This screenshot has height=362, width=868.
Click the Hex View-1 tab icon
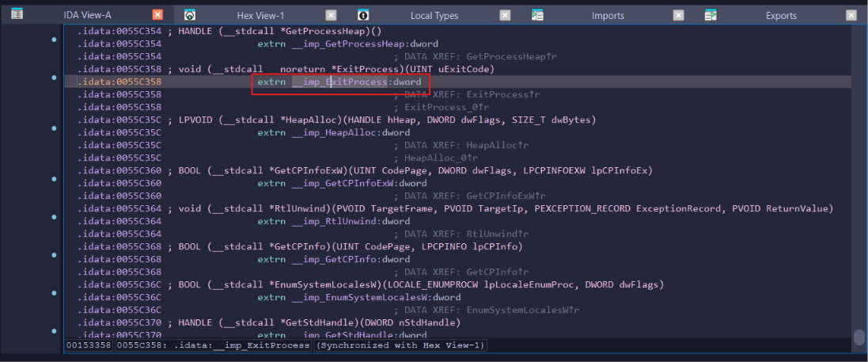pyautogui.click(x=190, y=15)
